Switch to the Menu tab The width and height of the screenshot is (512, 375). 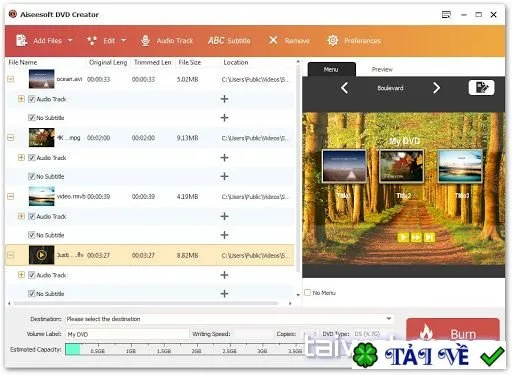coord(331,69)
